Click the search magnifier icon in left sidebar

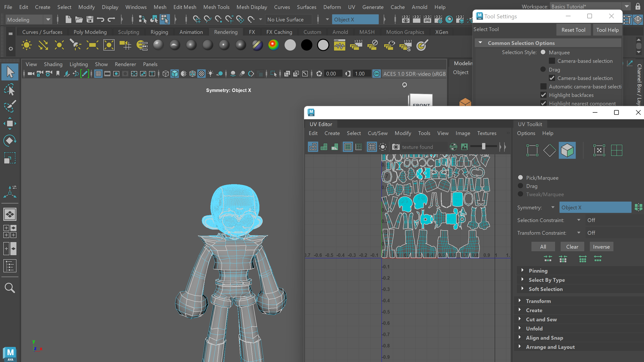pyautogui.click(x=9, y=288)
